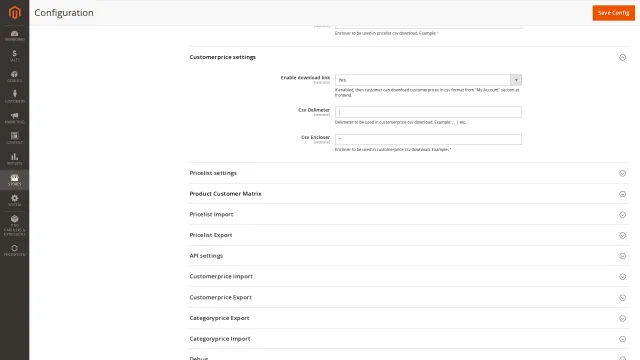Image resolution: width=640 pixels, height=360 pixels.
Task: Open the Enable download link dropdown
Action: click(428, 80)
